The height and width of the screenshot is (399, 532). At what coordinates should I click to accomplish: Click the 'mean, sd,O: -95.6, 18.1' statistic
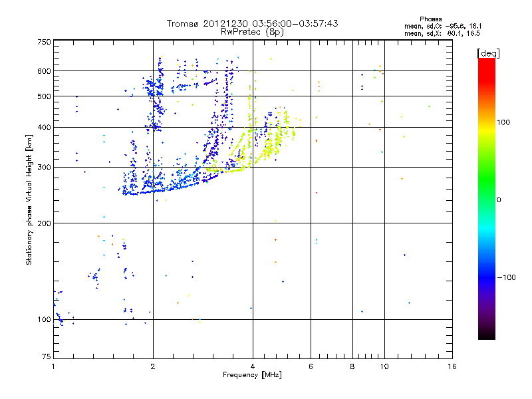[x=443, y=26]
